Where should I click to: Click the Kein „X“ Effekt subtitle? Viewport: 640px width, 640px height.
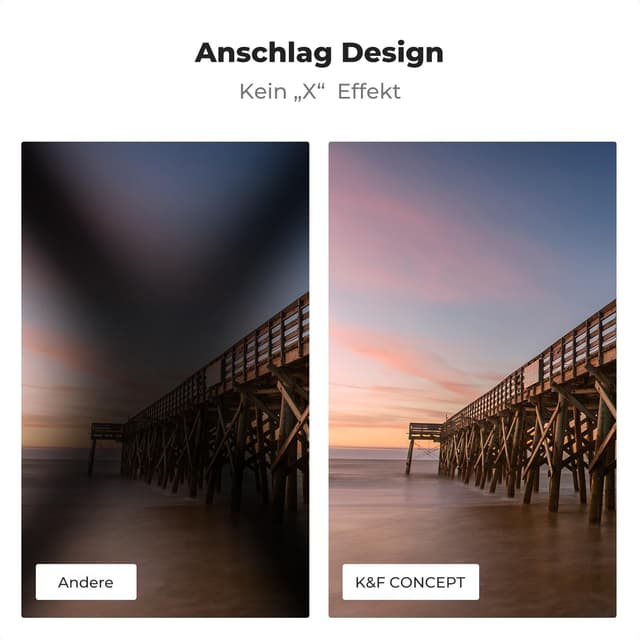point(320,91)
